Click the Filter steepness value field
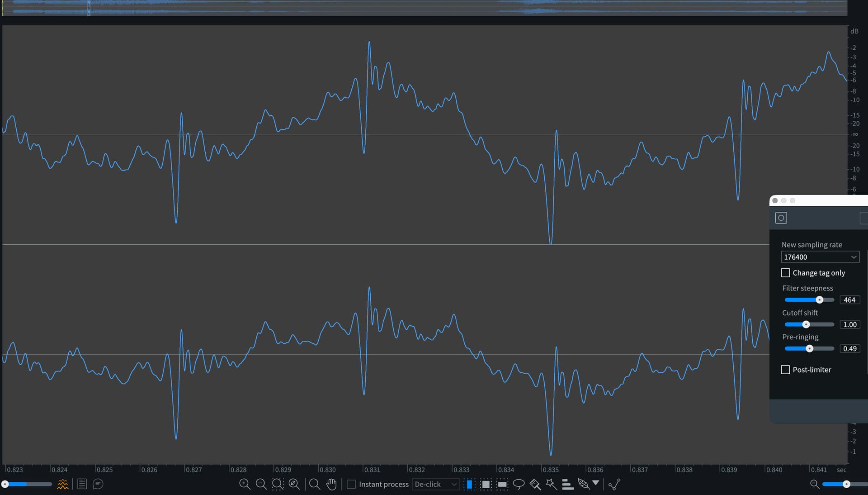 point(849,300)
